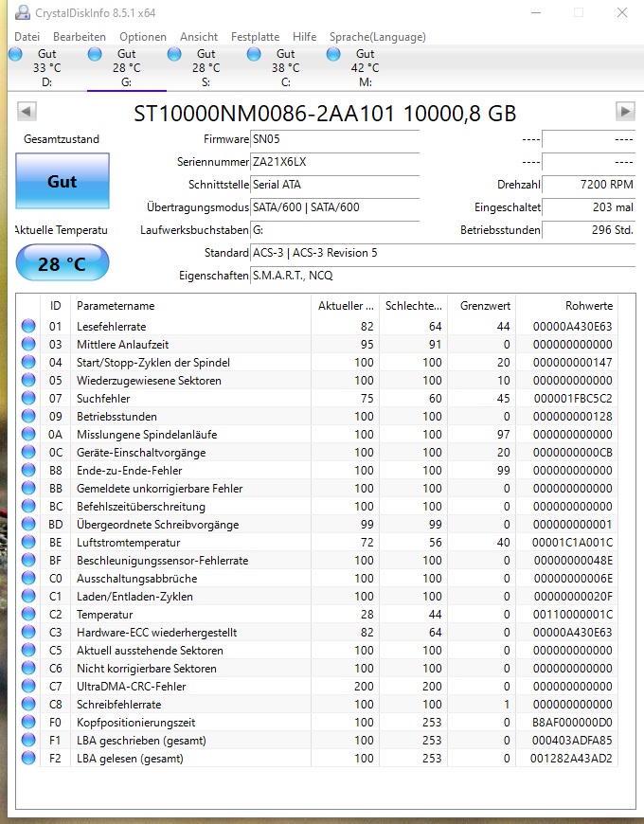Click the Übertragungsmodus field SATA/600
The height and width of the screenshot is (824, 644).
334,207
